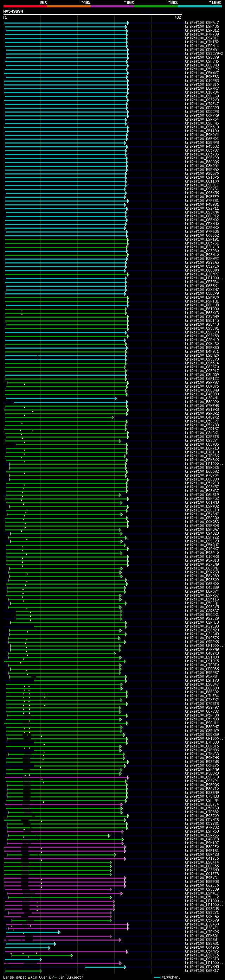This screenshot has width=225, height=980.
Task: Select hit label UniRef100_B9EXP9
Action: tap(202, 158)
